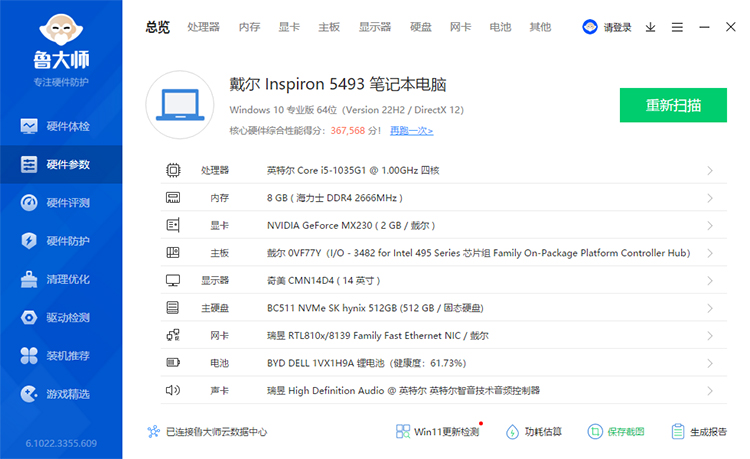Click the processor chip icon
The height and width of the screenshot is (459, 750).
coord(173,170)
